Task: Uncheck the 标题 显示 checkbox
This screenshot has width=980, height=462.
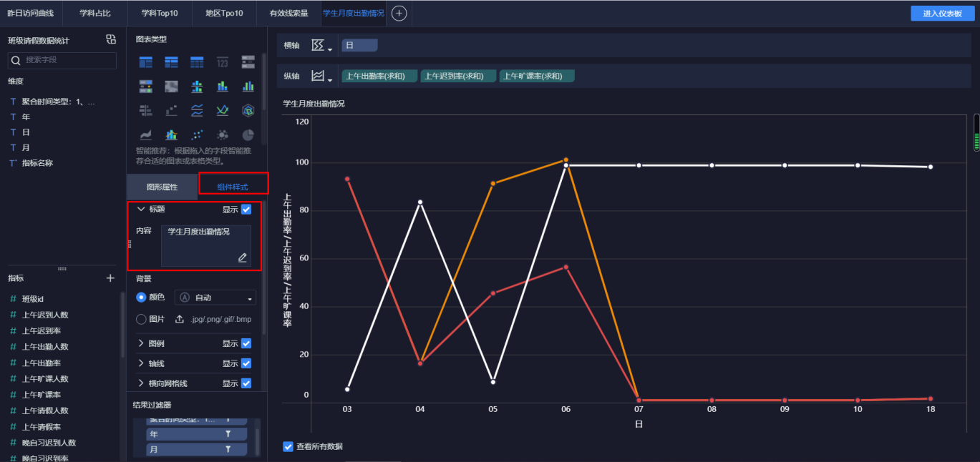Action: click(246, 210)
